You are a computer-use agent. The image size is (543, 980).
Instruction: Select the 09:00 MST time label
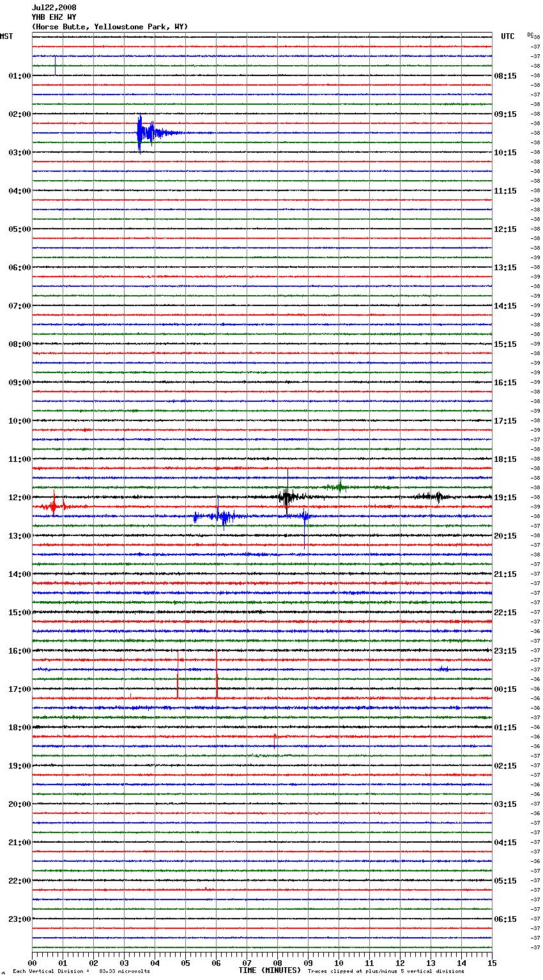point(19,383)
